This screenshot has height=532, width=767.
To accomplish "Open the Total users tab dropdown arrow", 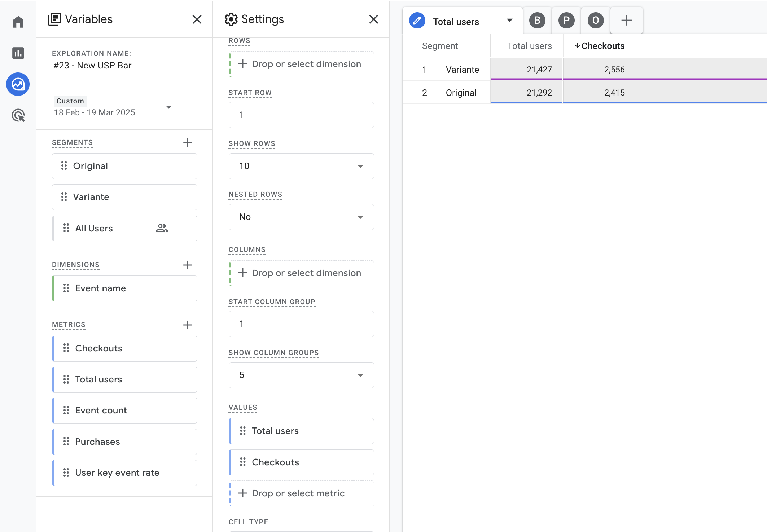I will coord(510,21).
